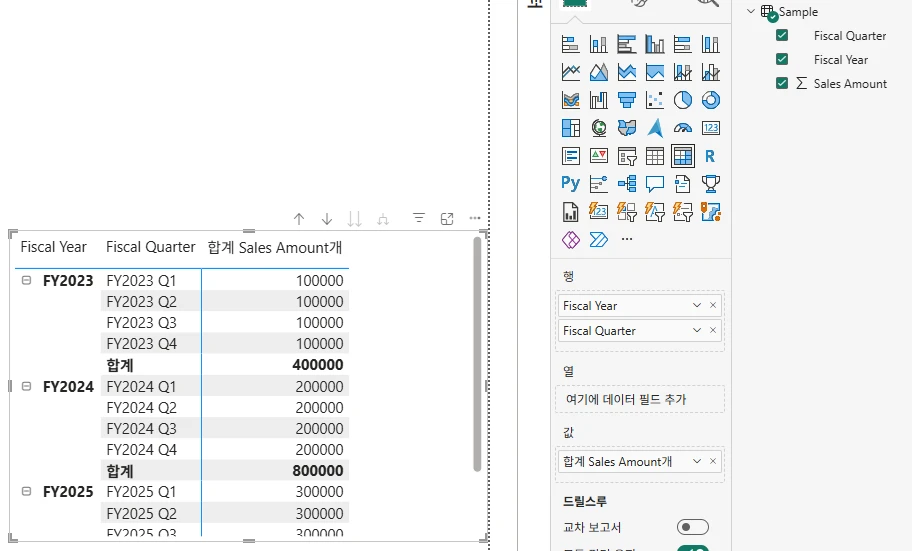The width and height of the screenshot is (912, 551).
Task: Uncheck the Sales Amount field checkbox
Action: (782, 83)
